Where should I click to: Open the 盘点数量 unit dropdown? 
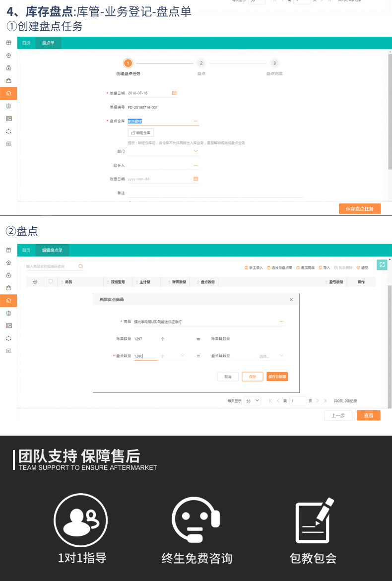pos(182,356)
